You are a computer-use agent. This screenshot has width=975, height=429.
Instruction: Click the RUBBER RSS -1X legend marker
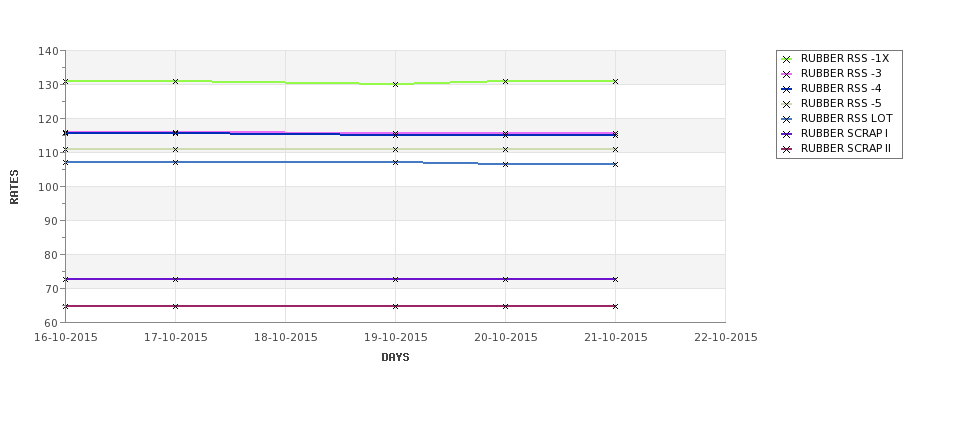tap(787, 59)
